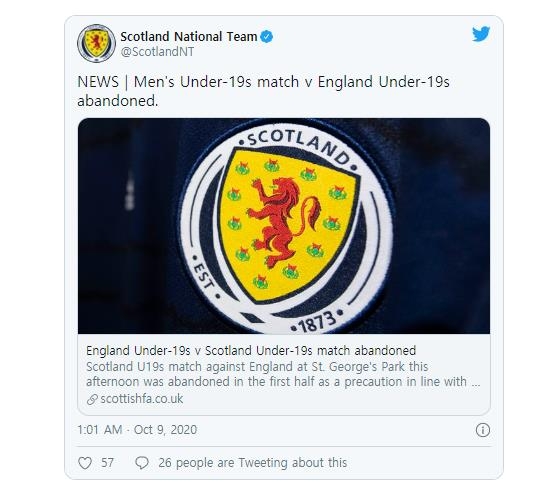
Task: Click the Scotland crest card image
Action: [x=284, y=226]
